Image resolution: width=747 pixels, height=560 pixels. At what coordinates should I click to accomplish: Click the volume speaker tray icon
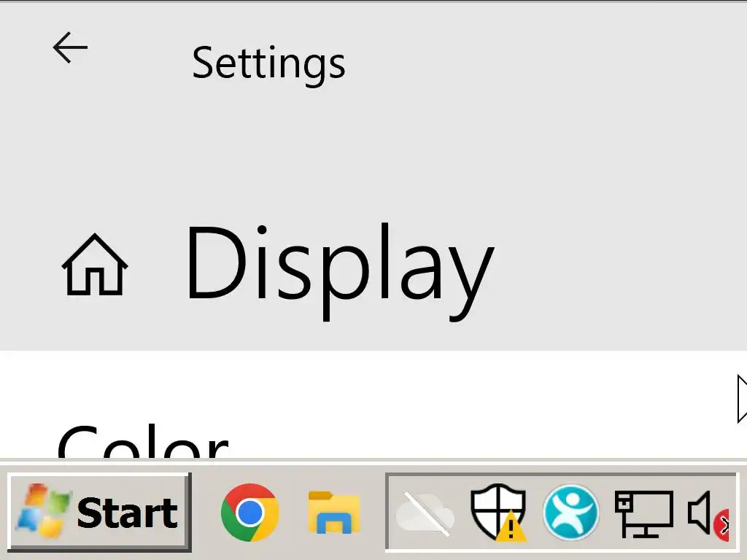pos(700,513)
